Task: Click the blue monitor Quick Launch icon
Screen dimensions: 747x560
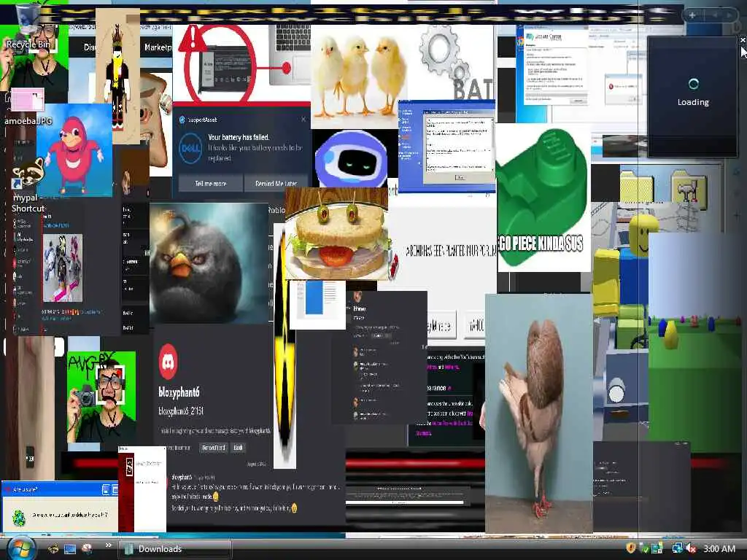Action: pos(70,549)
